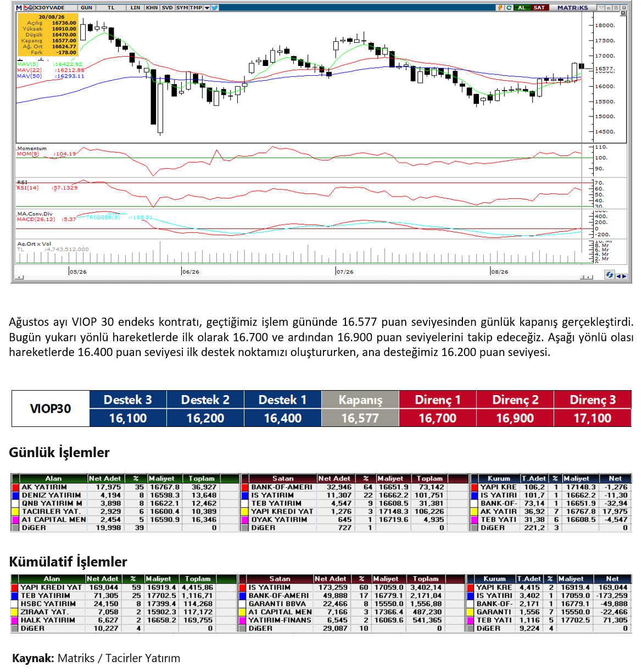The width and height of the screenshot is (642, 672).
Task: Select the AK YATIRIM row in daily buyers
Action: 125,487
